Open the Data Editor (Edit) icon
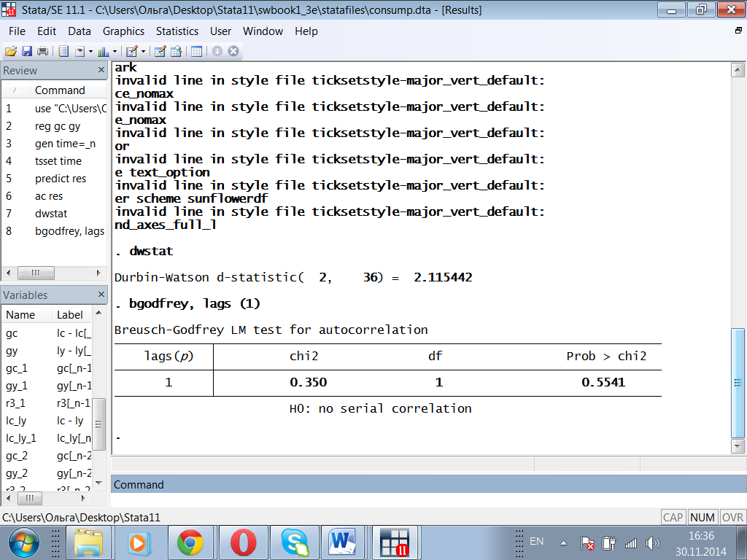747x560 pixels. tap(160, 51)
